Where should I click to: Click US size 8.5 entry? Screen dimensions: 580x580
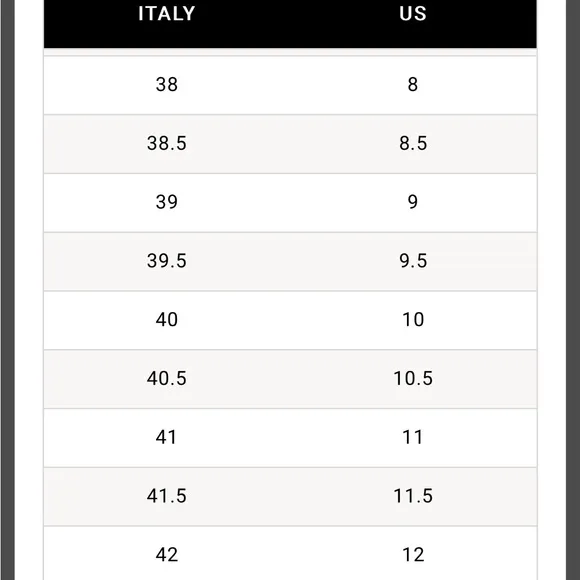(413, 143)
